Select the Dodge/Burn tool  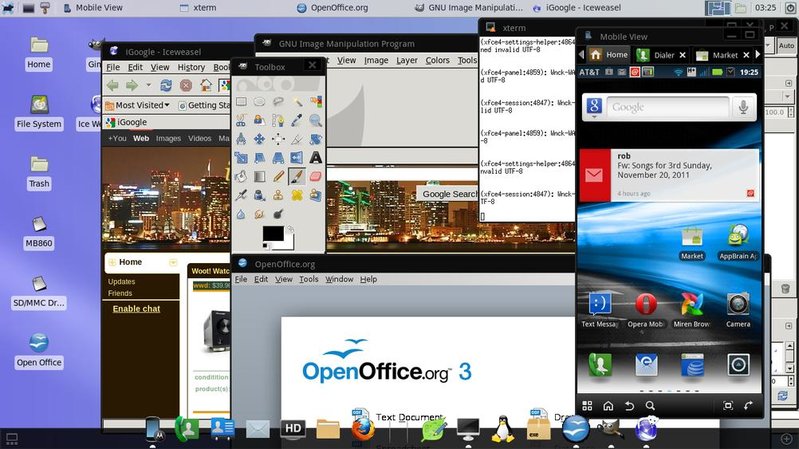pos(278,214)
